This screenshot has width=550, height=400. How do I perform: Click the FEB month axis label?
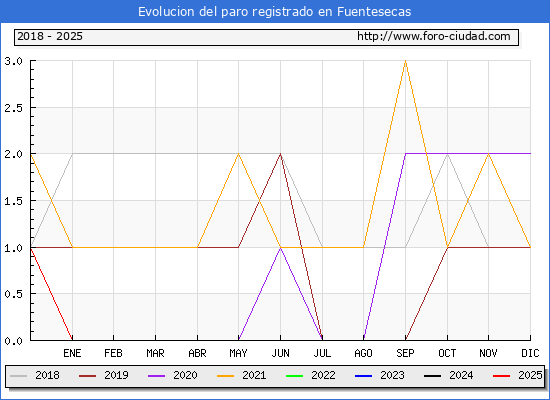tap(113, 353)
